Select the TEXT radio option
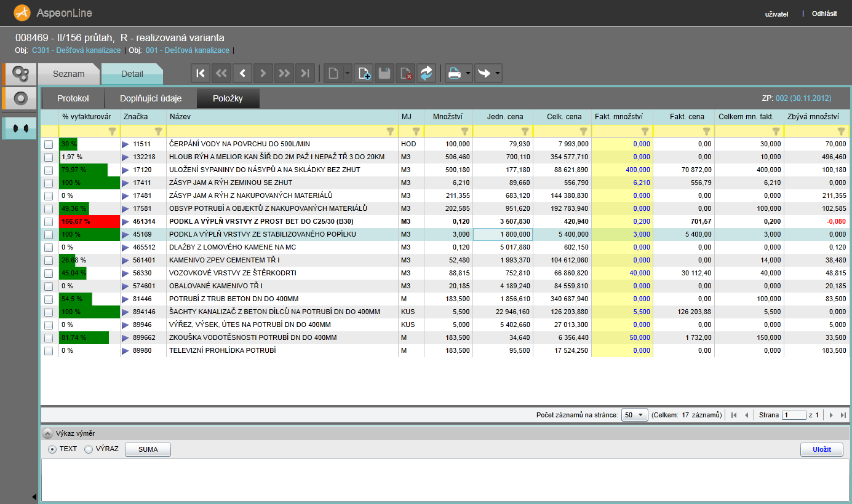The image size is (852, 504). [x=52, y=449]
